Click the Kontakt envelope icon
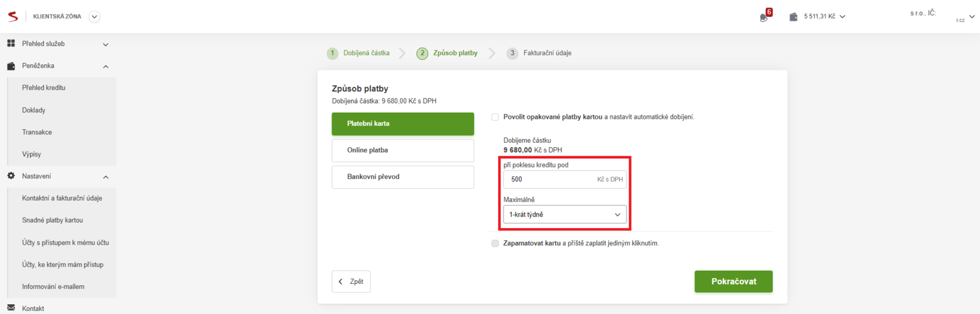The image size is (980, 314). pyautogui.click(x=11, y=308)
